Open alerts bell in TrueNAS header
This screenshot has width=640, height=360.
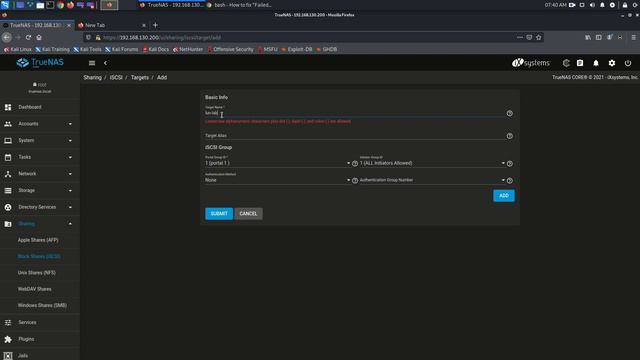point(596,63)
